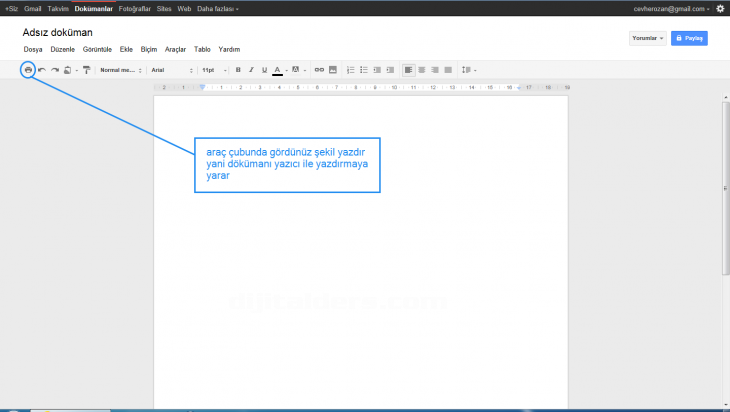Select the paint format roller tool
Image resolution: width=730 pixels, height=412 pixels.
(86, 70)
